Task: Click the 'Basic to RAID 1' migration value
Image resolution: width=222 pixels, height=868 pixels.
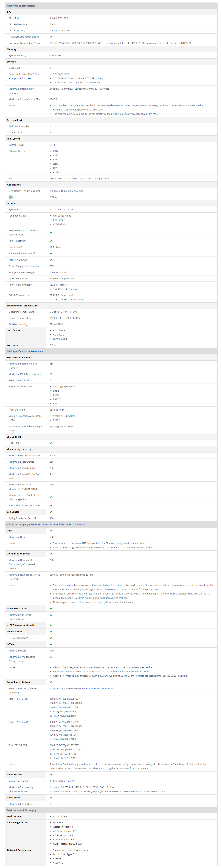Action: (x=58, y=410)
